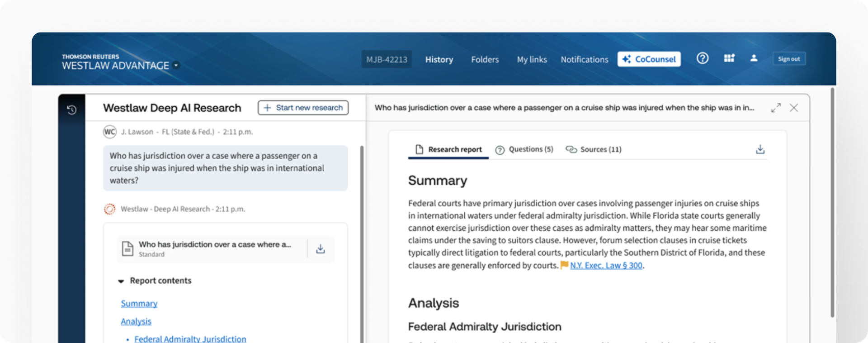Open the MJB-42213 client ID selector
Viewport: 868px width, 343px height.
tap(387, 59)
